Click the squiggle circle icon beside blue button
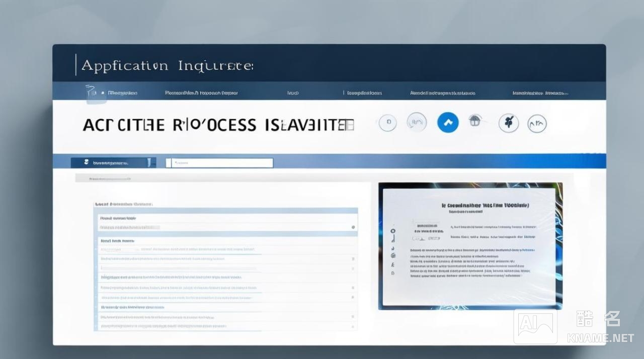This screenshot has height=359, width=644. pyautogui.click(x=416, y=122)
